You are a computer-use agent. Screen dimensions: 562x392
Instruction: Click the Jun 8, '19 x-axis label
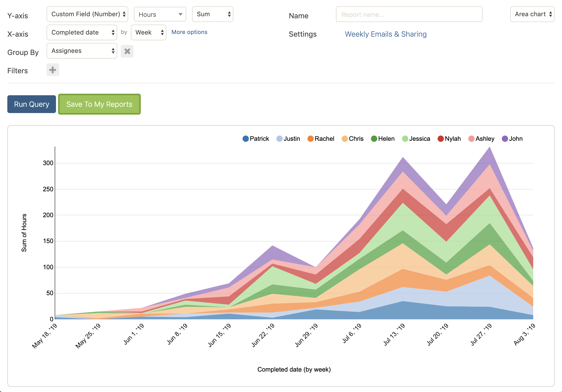tap(177, 334)
